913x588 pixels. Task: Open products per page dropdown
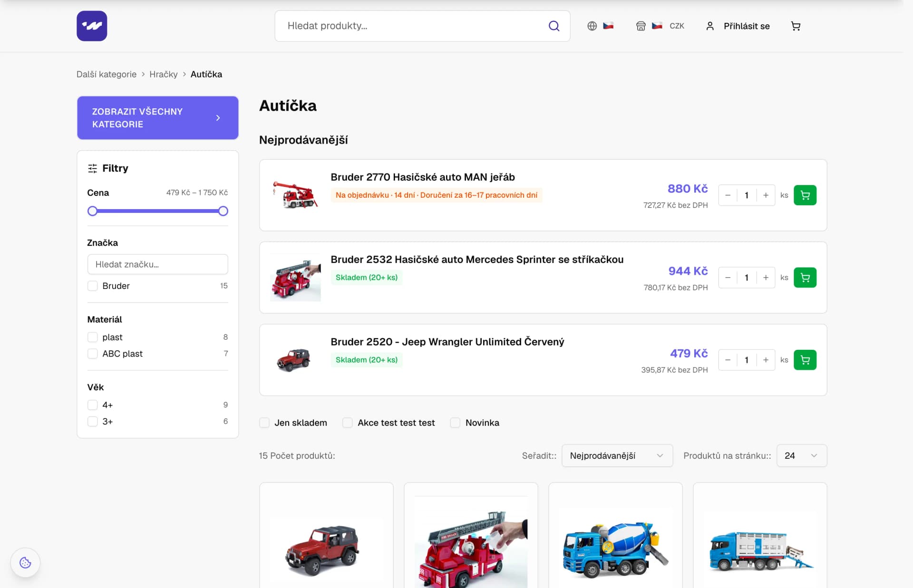801,455
